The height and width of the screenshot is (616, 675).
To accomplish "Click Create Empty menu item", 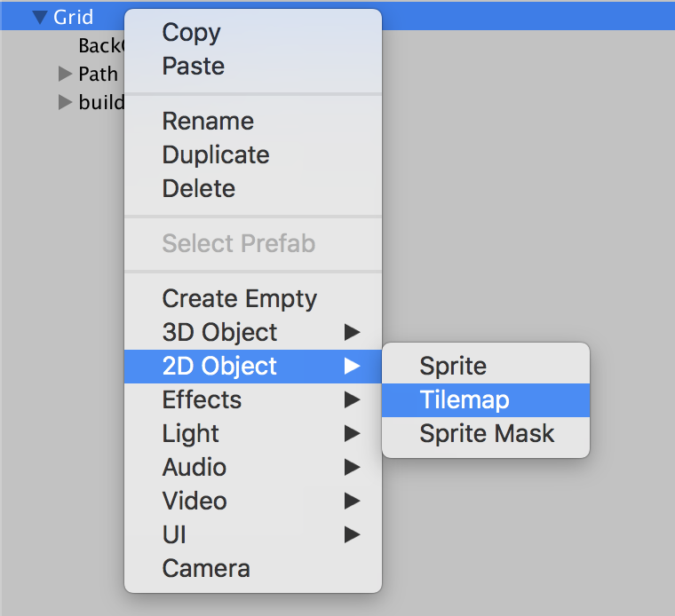I will click(x=253, y=298).
